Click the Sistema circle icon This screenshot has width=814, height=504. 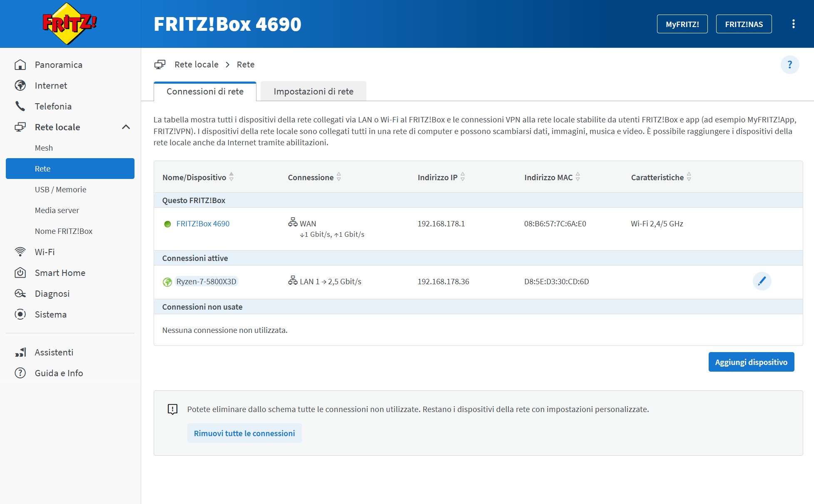point(20,314)
